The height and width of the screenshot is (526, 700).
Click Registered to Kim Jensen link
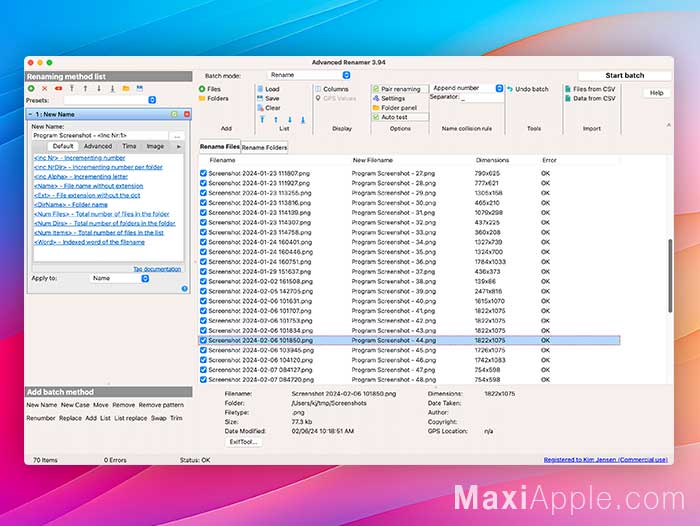[605, 459]
